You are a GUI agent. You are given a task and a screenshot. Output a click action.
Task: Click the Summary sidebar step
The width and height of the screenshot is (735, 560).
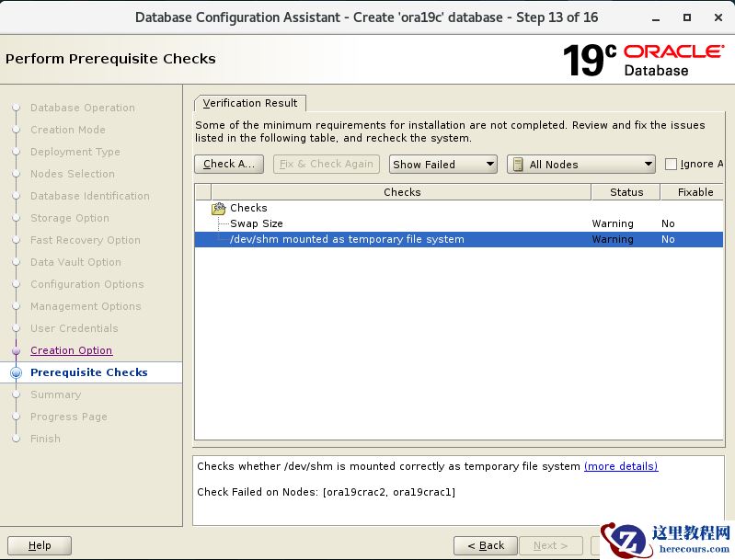(x=56, y=394)
